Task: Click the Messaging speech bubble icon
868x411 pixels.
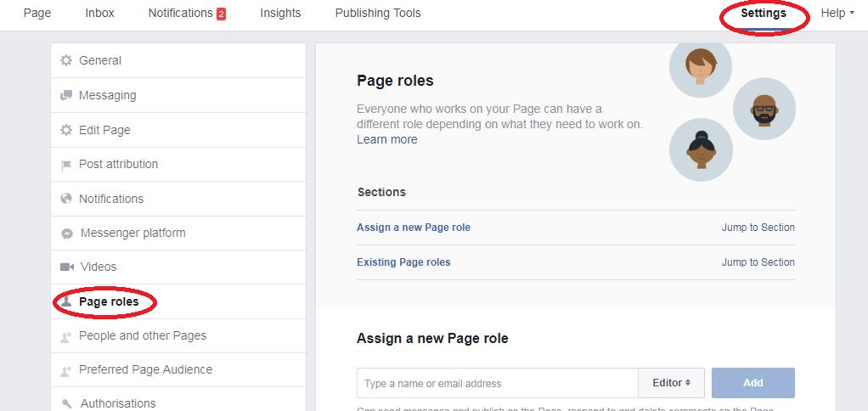Action: coord(66,96)
